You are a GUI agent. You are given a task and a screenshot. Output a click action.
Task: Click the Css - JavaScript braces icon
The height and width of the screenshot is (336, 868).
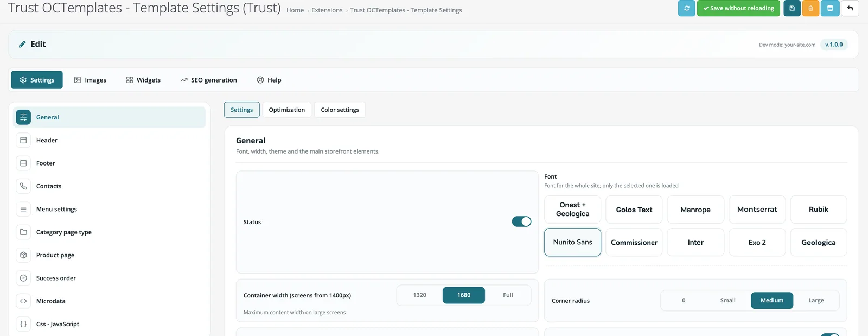(23, 324)
